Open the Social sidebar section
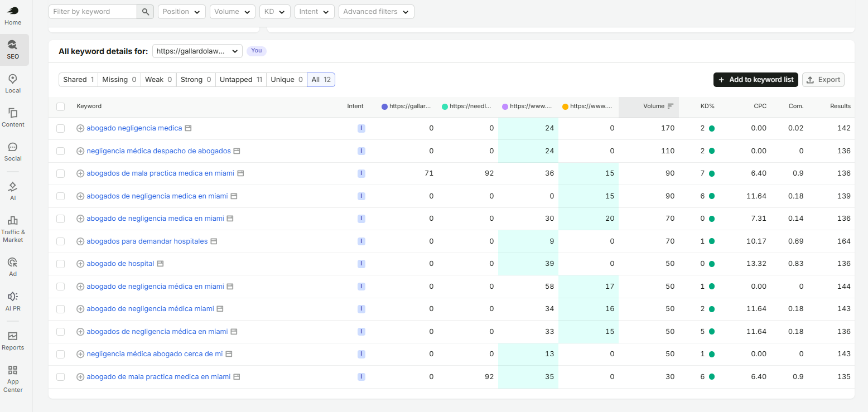Image resolution: width=868 pixels, height=412 pixels. 13,152
